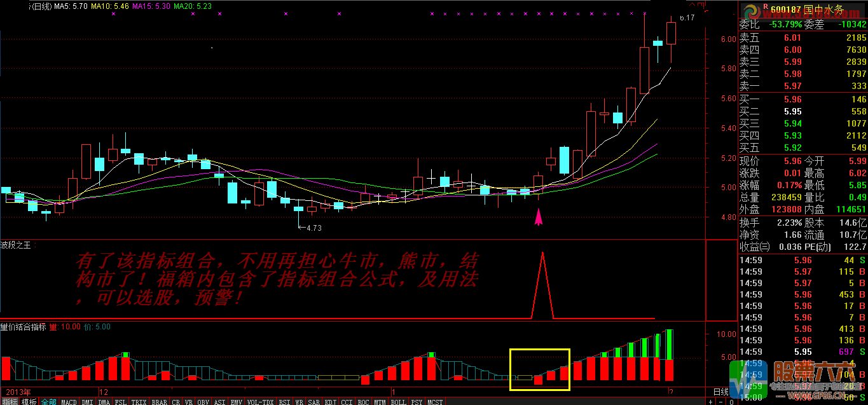Open the 模板 template tab
Image resolution: width=868 pixels, height=405 pixels.
(29, 402)
